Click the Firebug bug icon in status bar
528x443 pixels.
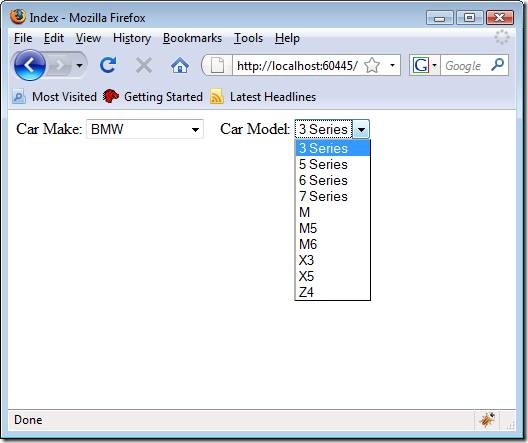point(487,420)
